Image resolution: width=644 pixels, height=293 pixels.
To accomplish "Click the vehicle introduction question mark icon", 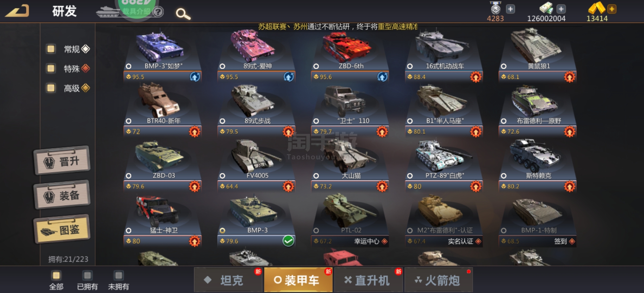I will (x=158, y=12).
